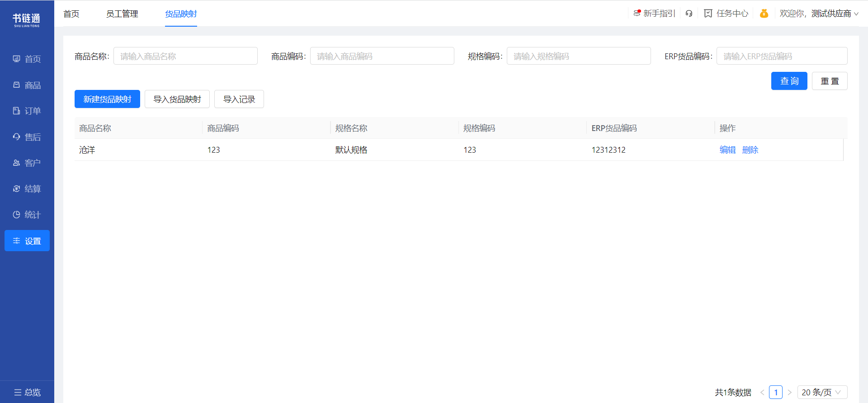The image size is (868, 403).
Task: Delete the 沧洋 mapping row
Action: click(x=750, y=150)
